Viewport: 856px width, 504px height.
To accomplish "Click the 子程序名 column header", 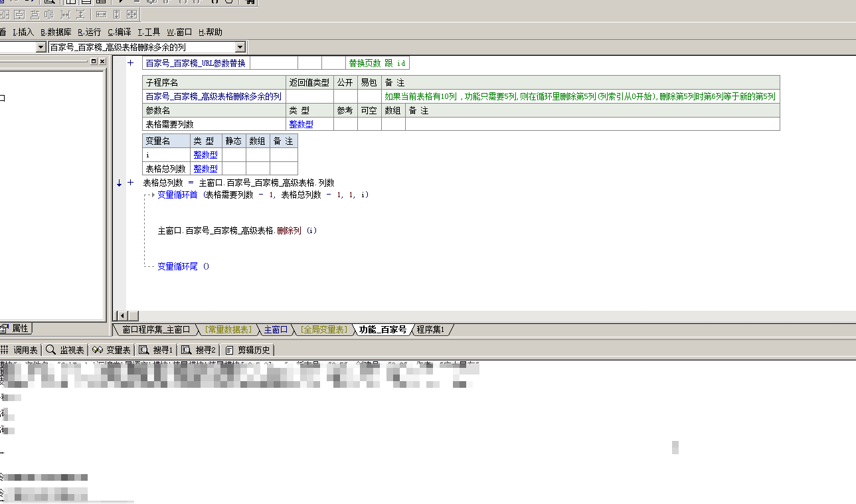I will (x=214, y=82).
